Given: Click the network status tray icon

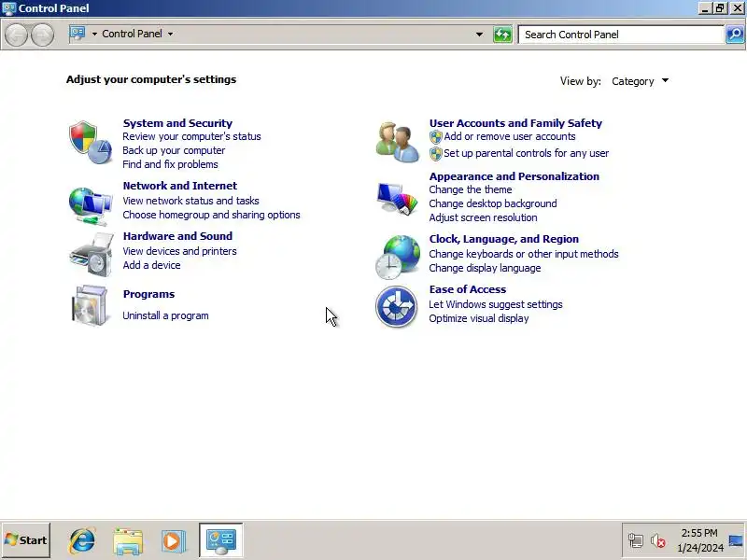Looking at the screenshot, I should [635, 541].
